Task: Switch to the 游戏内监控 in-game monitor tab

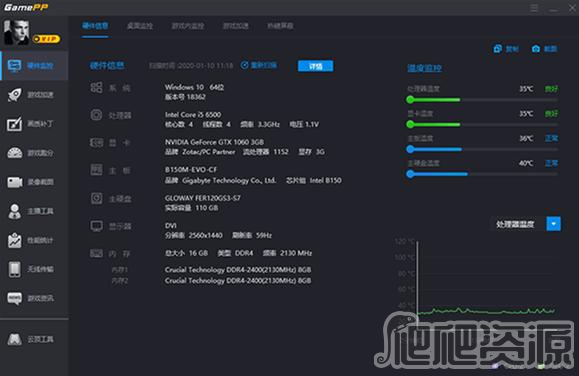Action: point(188,26)
